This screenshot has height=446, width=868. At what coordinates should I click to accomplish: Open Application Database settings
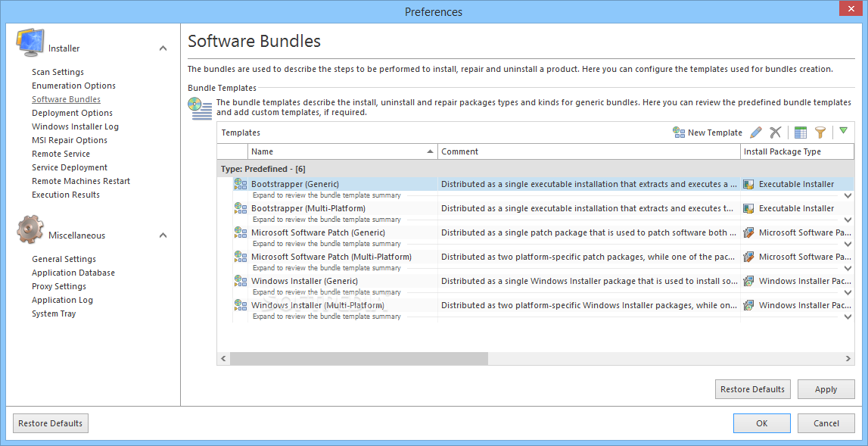point(73,273)
